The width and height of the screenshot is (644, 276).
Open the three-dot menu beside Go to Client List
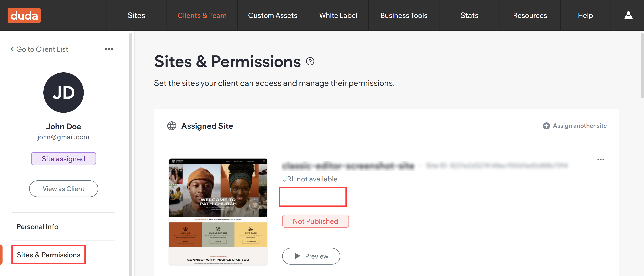click(x=109, y=49)
